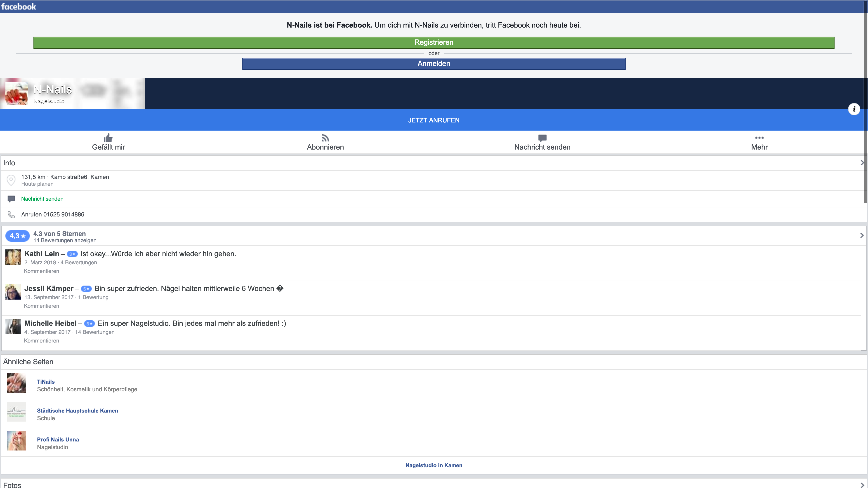Open the Nagelstudio in Kamen link
Viewport: 868px width, 488px height.
coord(434,465)
